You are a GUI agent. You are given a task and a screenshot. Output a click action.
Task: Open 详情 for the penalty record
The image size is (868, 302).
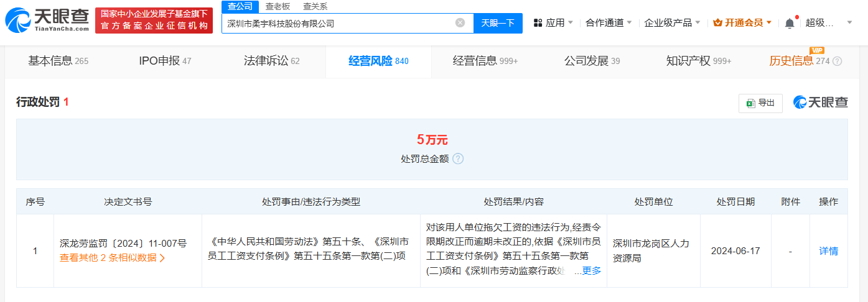pos(828,251)
